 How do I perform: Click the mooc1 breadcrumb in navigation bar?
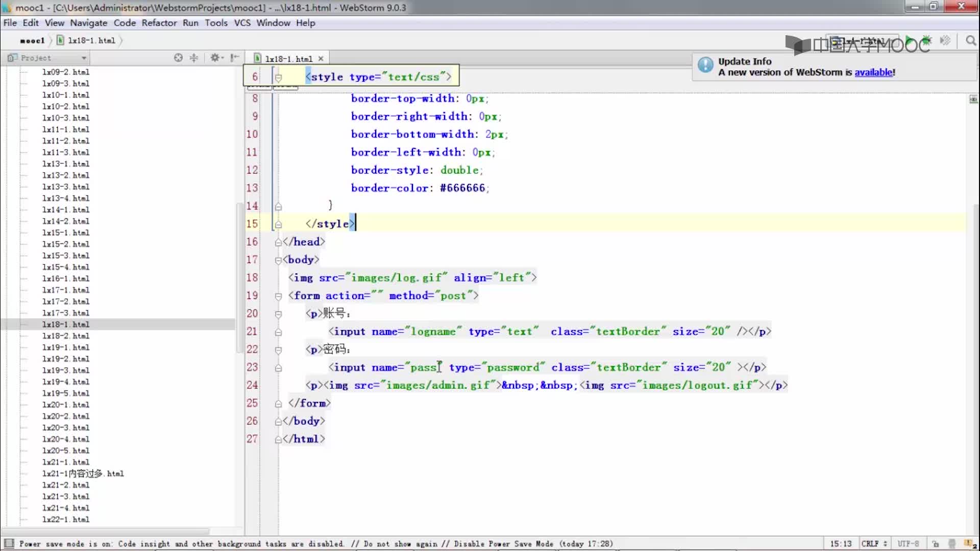[32, 41]
